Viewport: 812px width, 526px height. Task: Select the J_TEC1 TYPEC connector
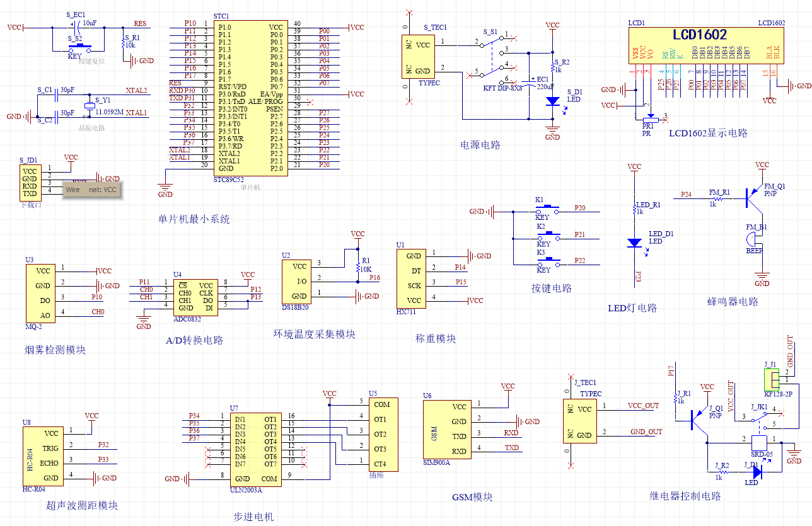pos(580,420)
